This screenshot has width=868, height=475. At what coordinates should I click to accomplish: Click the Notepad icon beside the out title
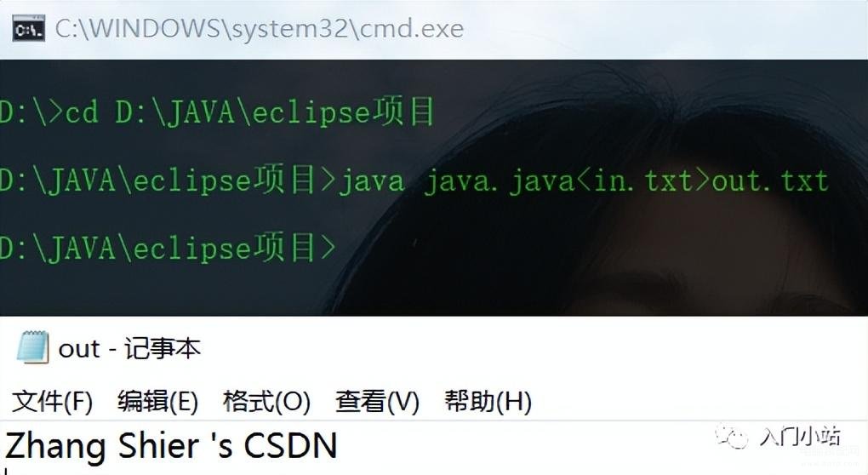tap(32, 347)
